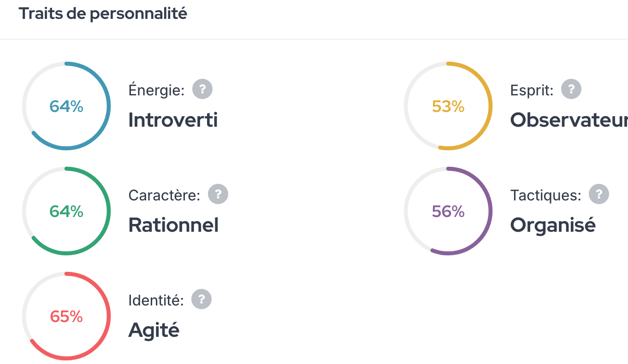Select the Caractère: label text
The height and width of the screenshot is (364, 628).
(164, 195)
